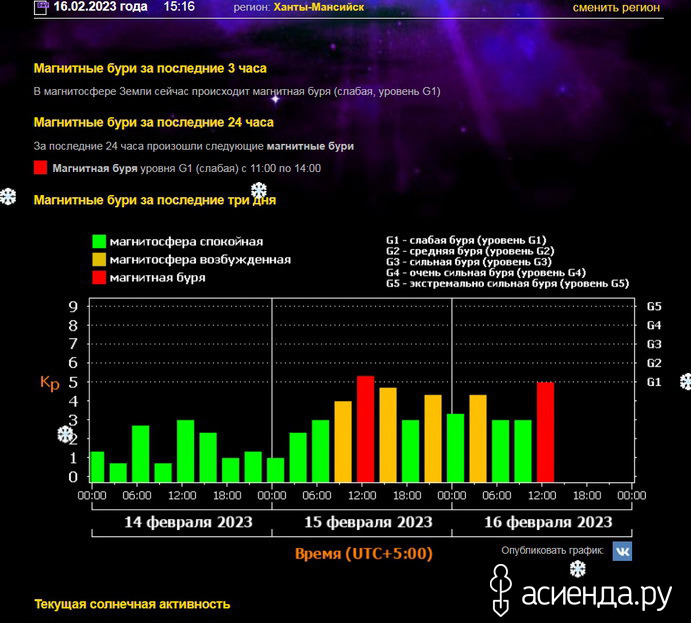This screenshot has width=691, height=623.
Task: Click the heading 'Магнитные бури за последние три дня'
Action: coord(155,200)
